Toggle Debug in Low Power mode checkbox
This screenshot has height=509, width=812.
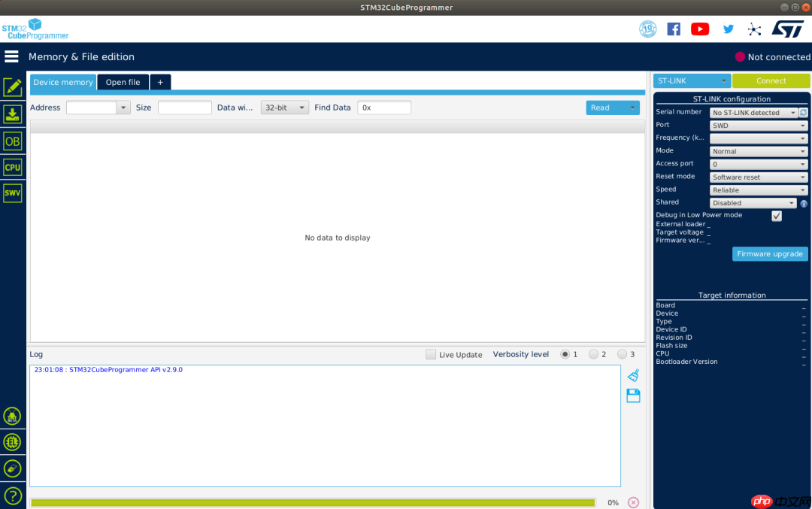(x=776, y=216)
